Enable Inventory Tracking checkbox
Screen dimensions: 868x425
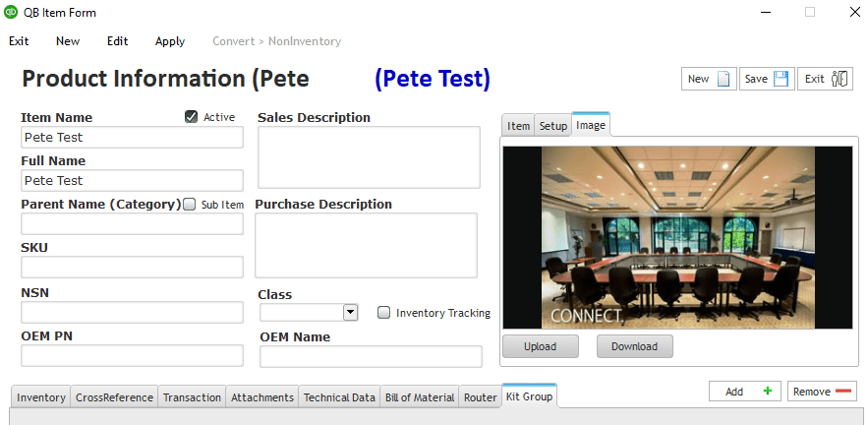click(x=384, y=313)
